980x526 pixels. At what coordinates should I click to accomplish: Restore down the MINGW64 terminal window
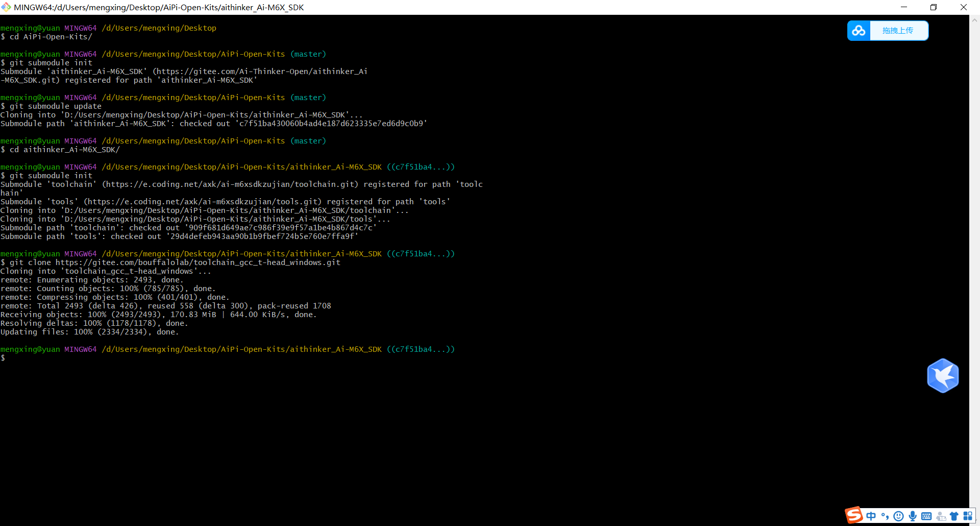coord(934,7)
